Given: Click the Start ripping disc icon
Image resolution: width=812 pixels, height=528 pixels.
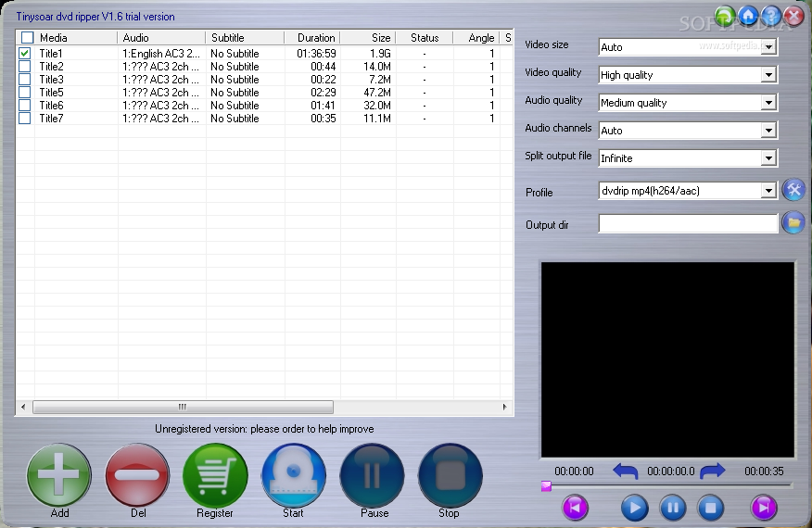Looking at the screenshot, I should tap(294, 474).
